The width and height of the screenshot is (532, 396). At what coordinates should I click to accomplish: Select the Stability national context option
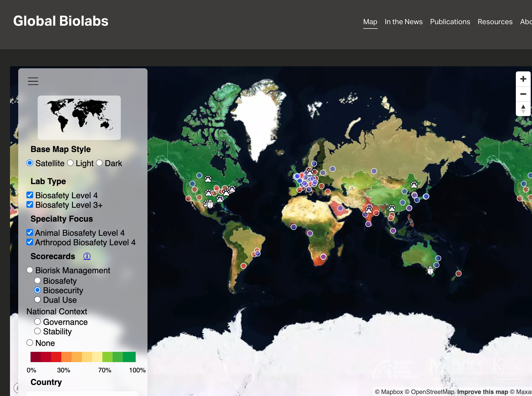37,331
